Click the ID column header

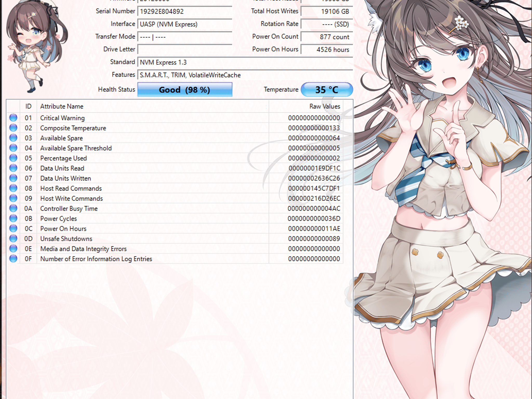point(28,106)
